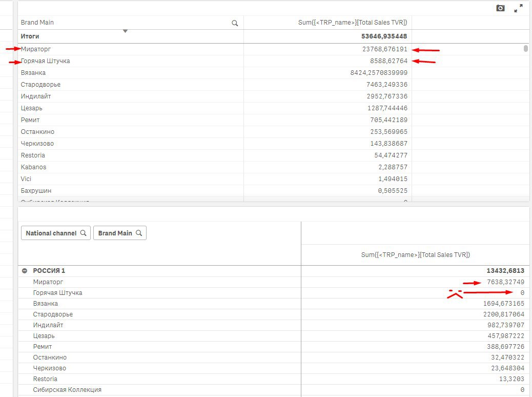Open the table in fullscreen mode
This screenshot has height=397, width=532.
pos(519,8)
